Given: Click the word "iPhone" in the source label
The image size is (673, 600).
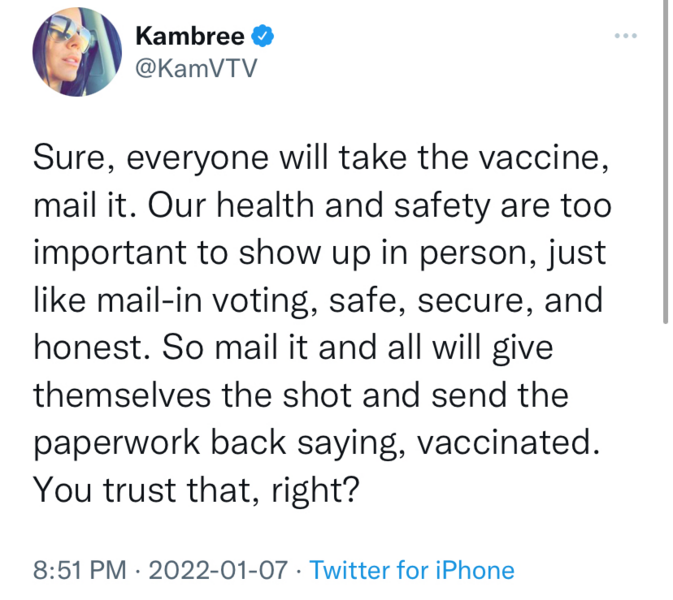Looking at the screenshot, I should (475, 570).
